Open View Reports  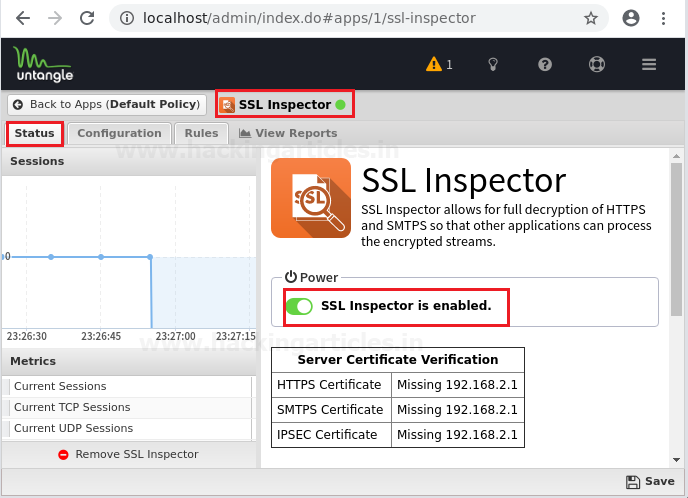click(288, 133)
